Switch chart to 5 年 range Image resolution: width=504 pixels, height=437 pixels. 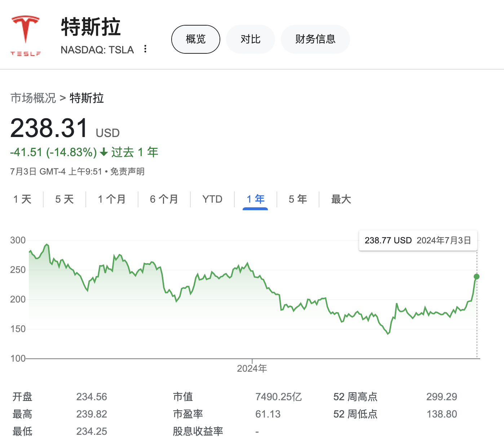pyautogui.click(x=298, y=199)
